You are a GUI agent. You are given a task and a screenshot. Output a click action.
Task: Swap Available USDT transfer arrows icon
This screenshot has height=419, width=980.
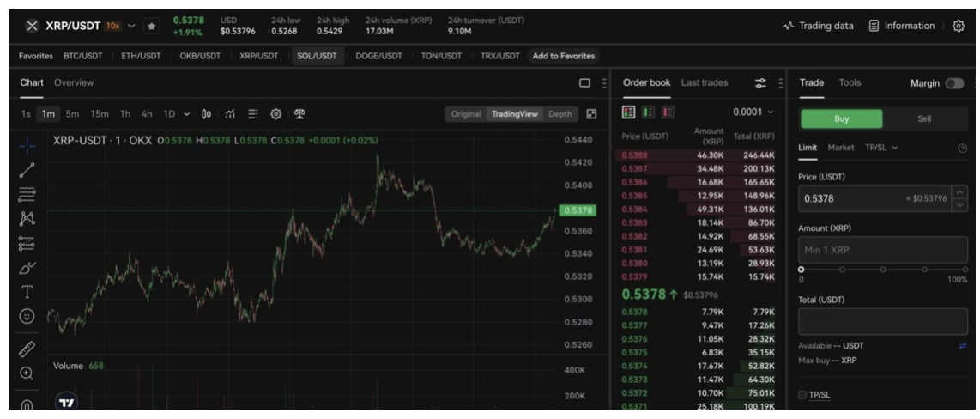pos(963,346)
